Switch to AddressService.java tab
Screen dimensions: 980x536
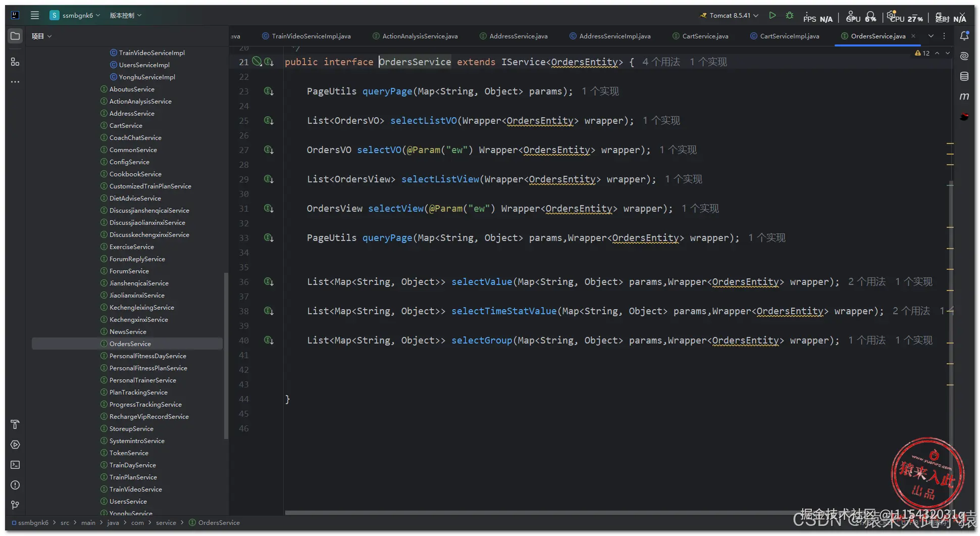click(x=513, y=36)
